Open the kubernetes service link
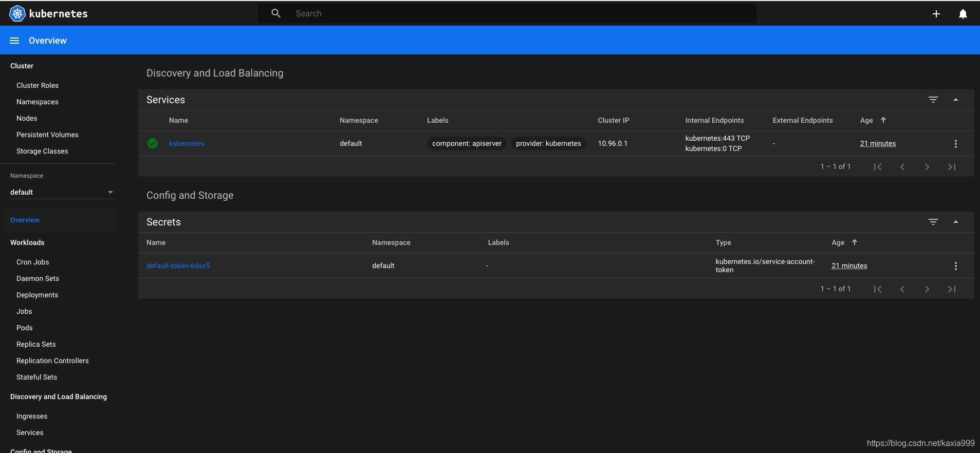Image resolution: width=980 pixels, height=453 pixels. click(187, 143)
